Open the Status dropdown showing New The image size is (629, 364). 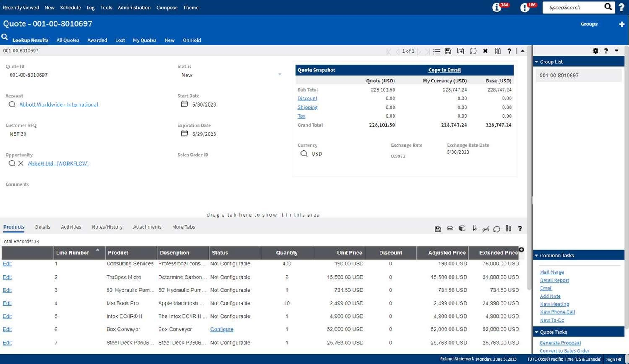[x=280, y=75]
